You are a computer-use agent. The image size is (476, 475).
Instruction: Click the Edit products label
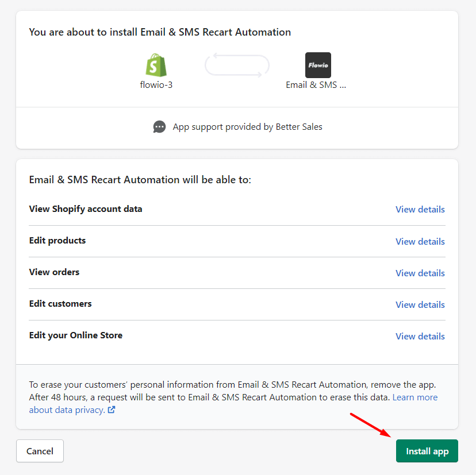tap(57, 241)
